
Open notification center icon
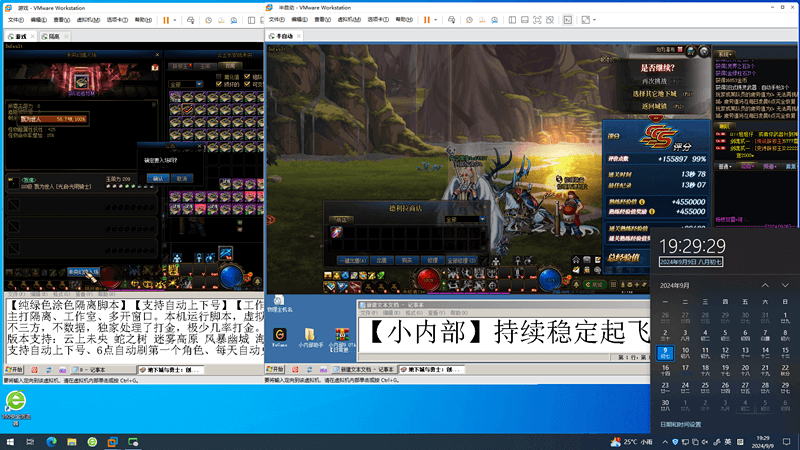pyautogui.click(x=786, y=442)
